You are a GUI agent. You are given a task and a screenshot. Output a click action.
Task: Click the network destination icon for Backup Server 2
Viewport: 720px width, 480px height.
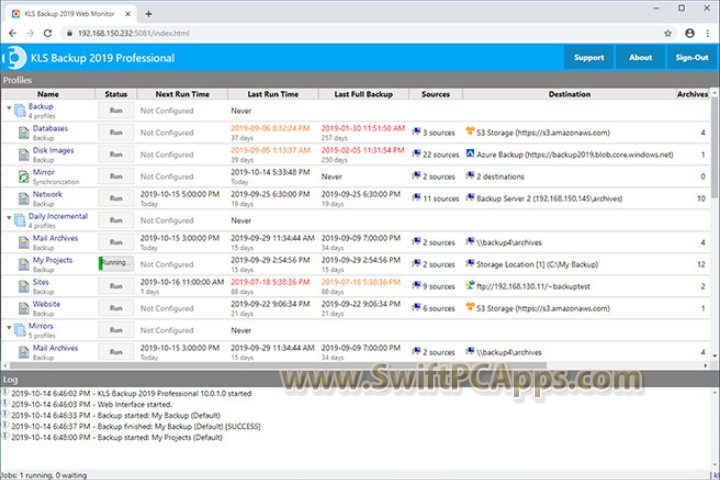click(x=470, y=198)
